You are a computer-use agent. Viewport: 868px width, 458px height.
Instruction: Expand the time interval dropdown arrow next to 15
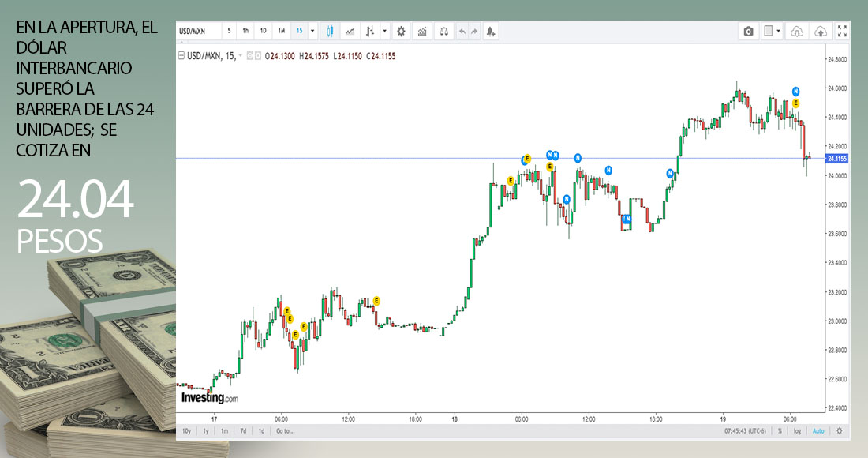pyautogui.click(x=312, y=32)
